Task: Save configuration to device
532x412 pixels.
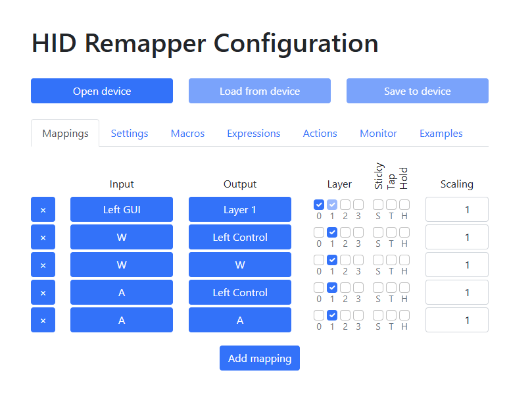Action: [418, 91]
